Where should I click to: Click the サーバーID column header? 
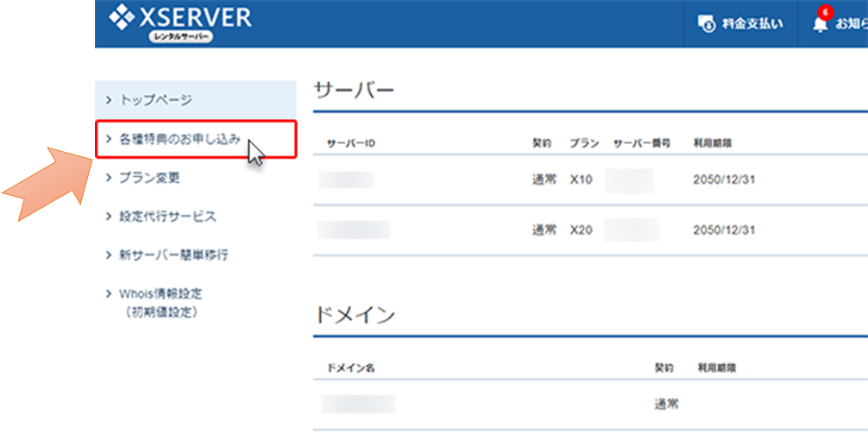(x=350, y=142)
